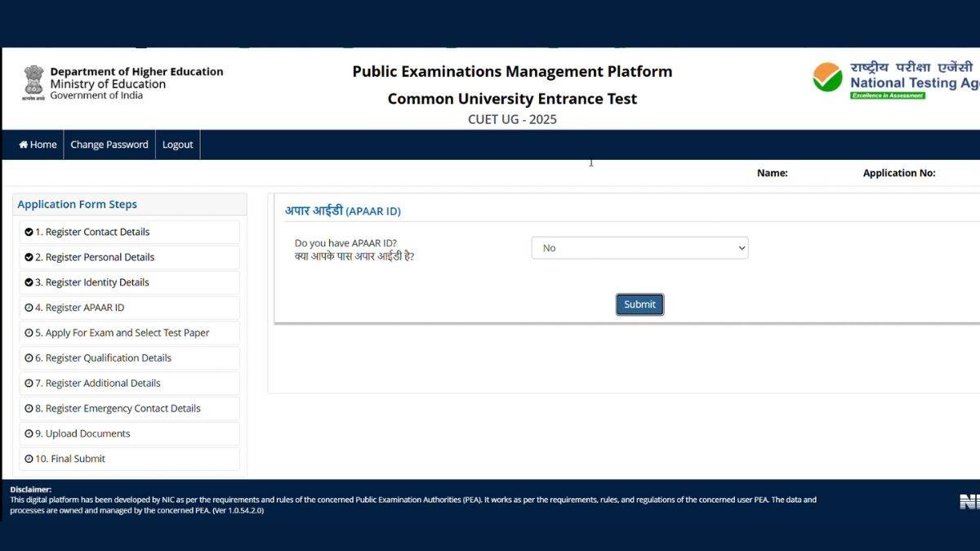Click the Home icon in navigation bar
Viewport: 980px width, 551px height.
[23, 144]
